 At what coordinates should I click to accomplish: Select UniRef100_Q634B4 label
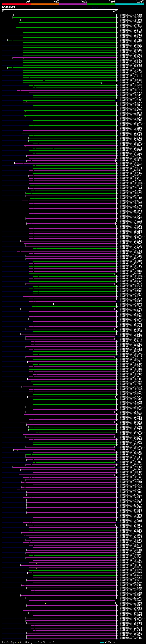[131, 623]
